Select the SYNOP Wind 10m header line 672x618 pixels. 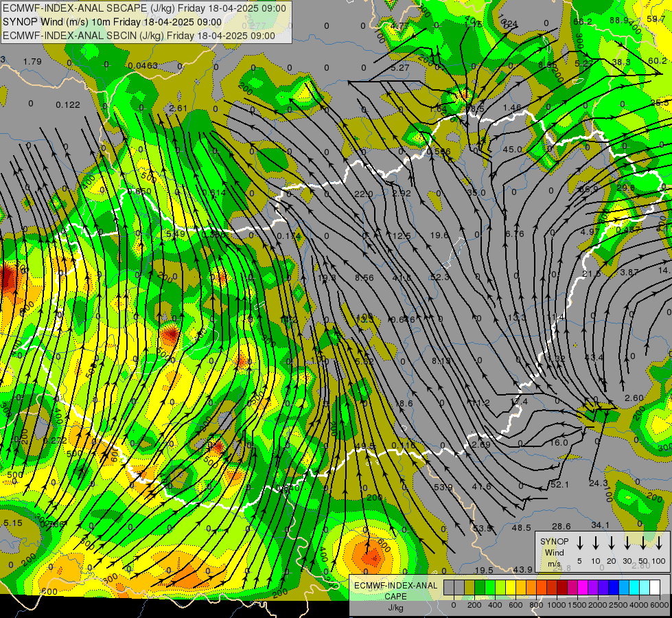point(113,22)
